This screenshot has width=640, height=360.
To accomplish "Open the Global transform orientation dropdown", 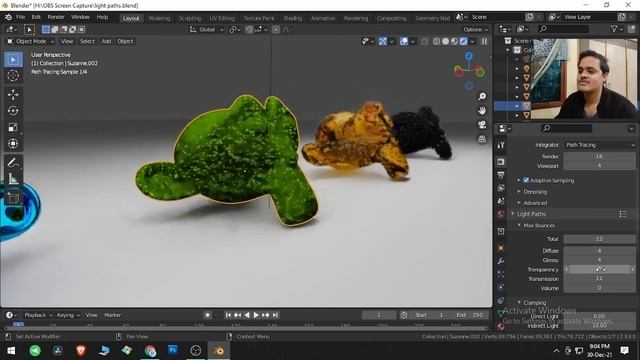I will tap(207, 29).
